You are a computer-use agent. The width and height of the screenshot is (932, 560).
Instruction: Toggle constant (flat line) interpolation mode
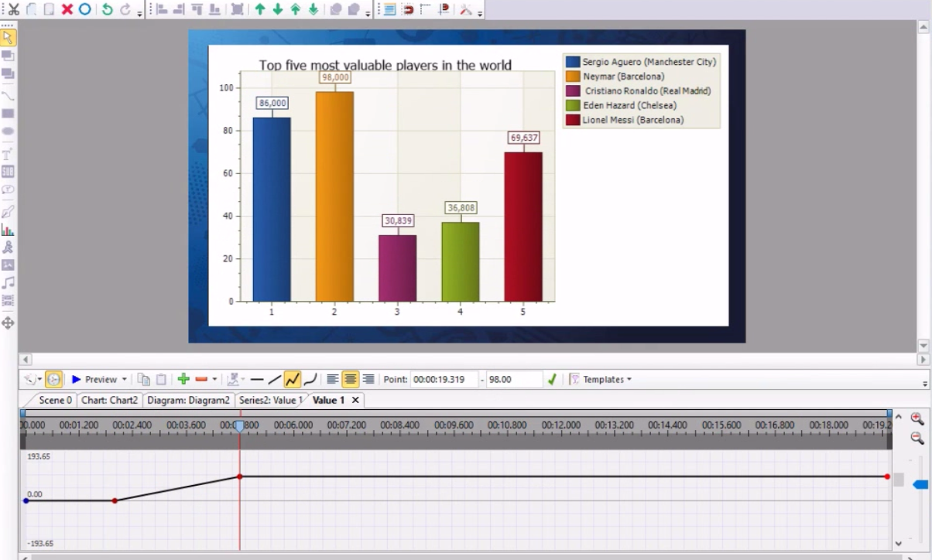257,379
